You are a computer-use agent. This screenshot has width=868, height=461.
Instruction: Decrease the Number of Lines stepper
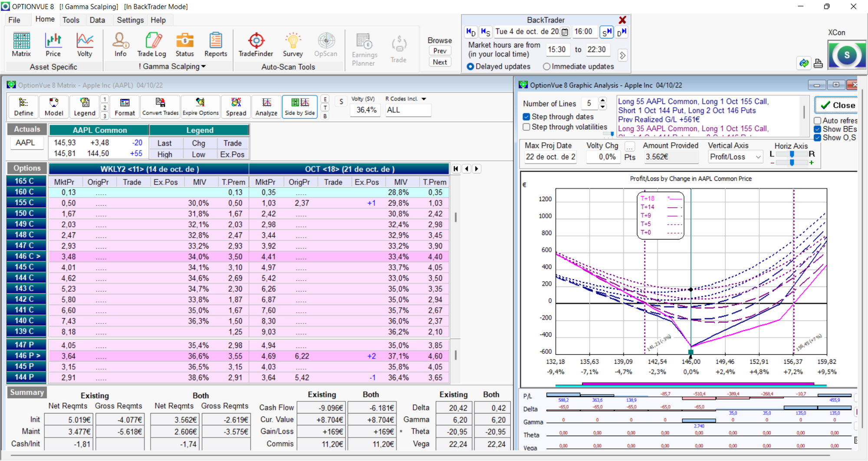click(x=603, y=107)
